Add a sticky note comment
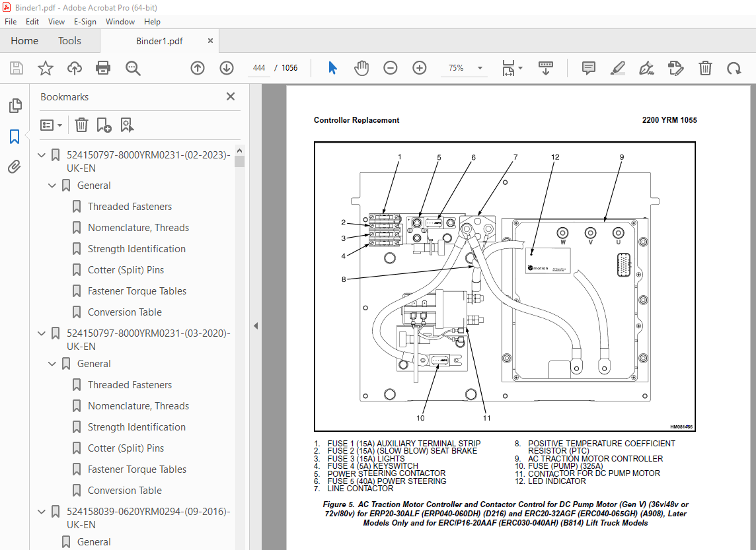The height and width of the screenshot is (550, 756). (x=588, y=68)
